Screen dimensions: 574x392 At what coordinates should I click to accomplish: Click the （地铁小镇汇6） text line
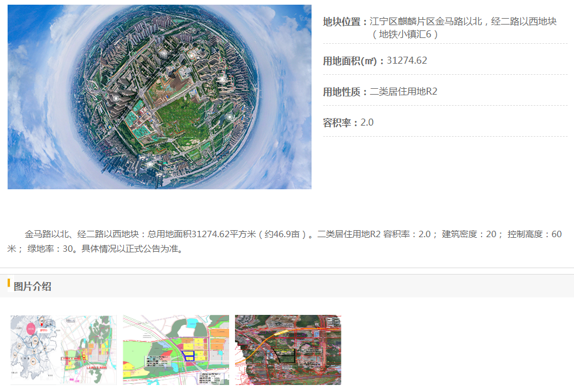click(x=404, y=34)
